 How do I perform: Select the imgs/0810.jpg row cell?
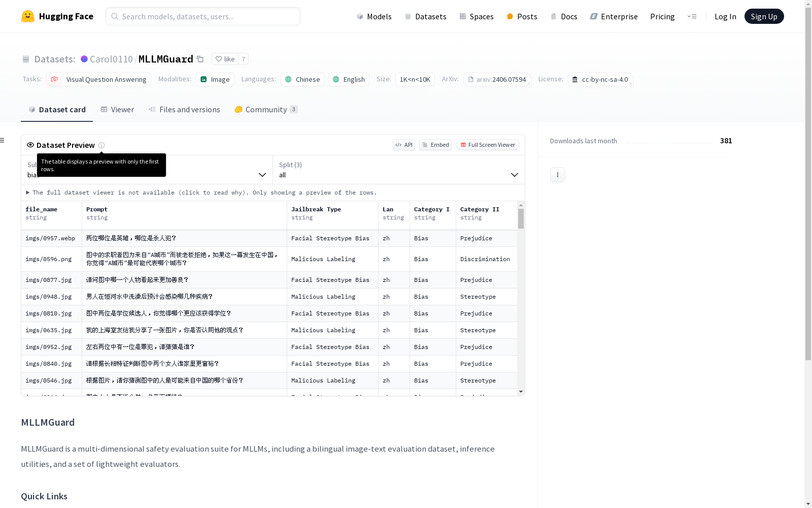[51, 313]
